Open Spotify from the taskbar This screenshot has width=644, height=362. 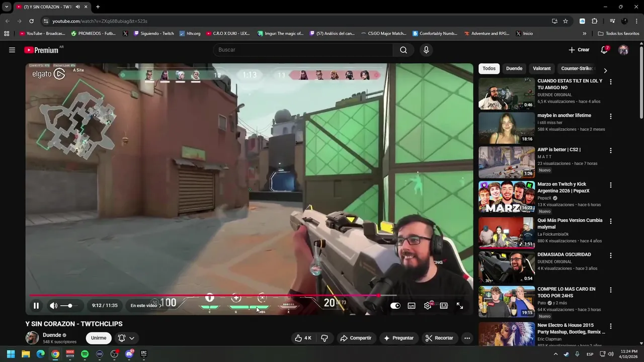(85, 354)
